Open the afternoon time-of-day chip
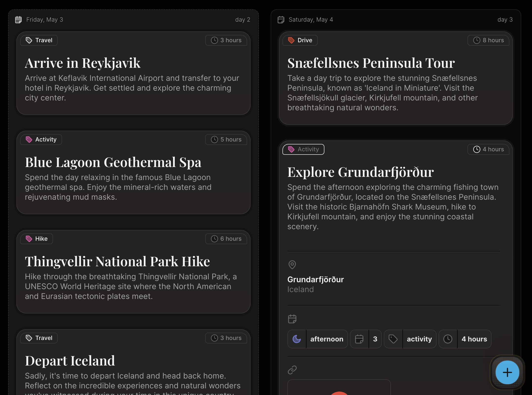 point(327,339)
